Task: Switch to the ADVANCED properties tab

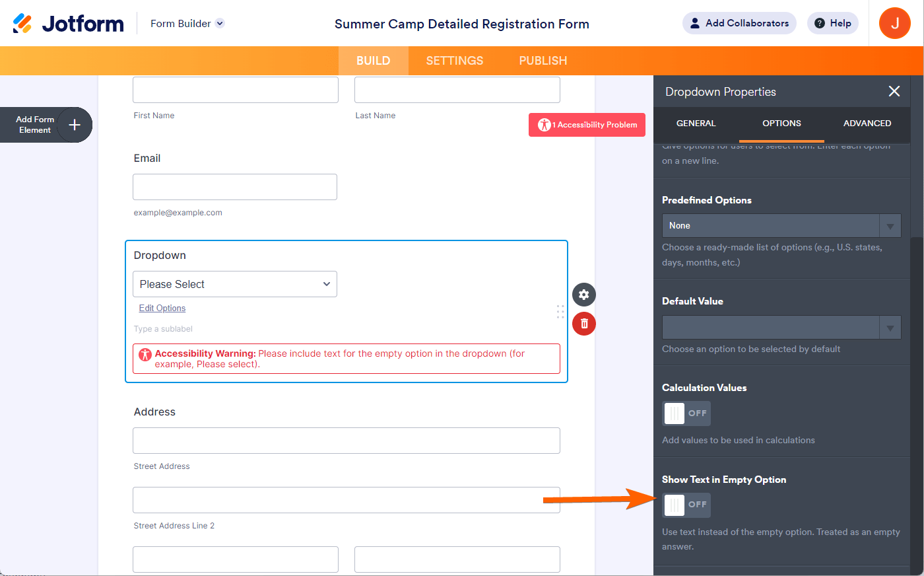Action: (x=867, y=124)
